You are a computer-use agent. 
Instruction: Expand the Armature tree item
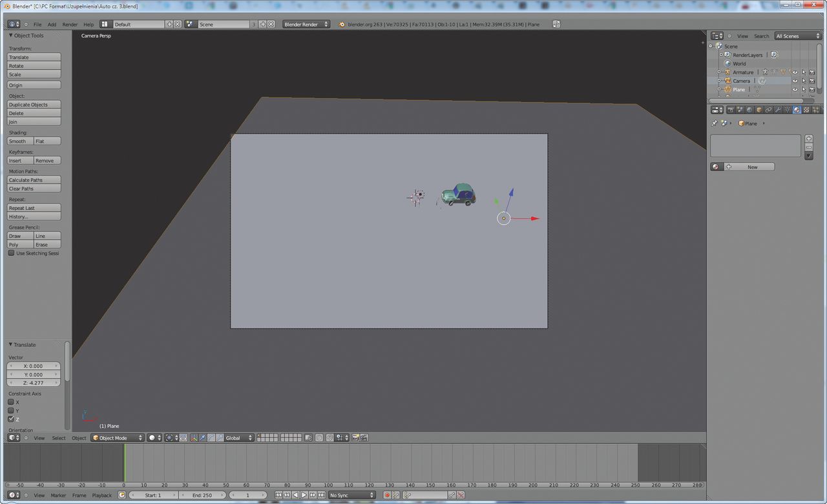point(719,72)
